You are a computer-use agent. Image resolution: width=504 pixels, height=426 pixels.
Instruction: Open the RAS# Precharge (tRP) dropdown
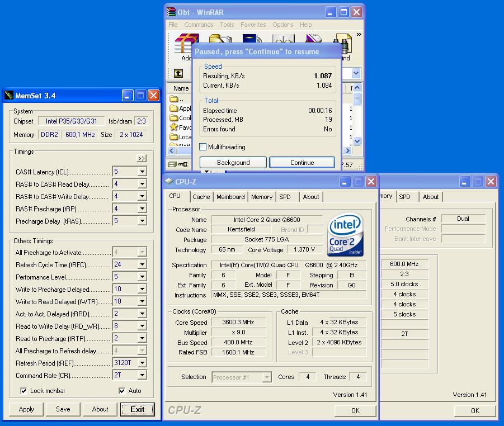tap(142, 209)
